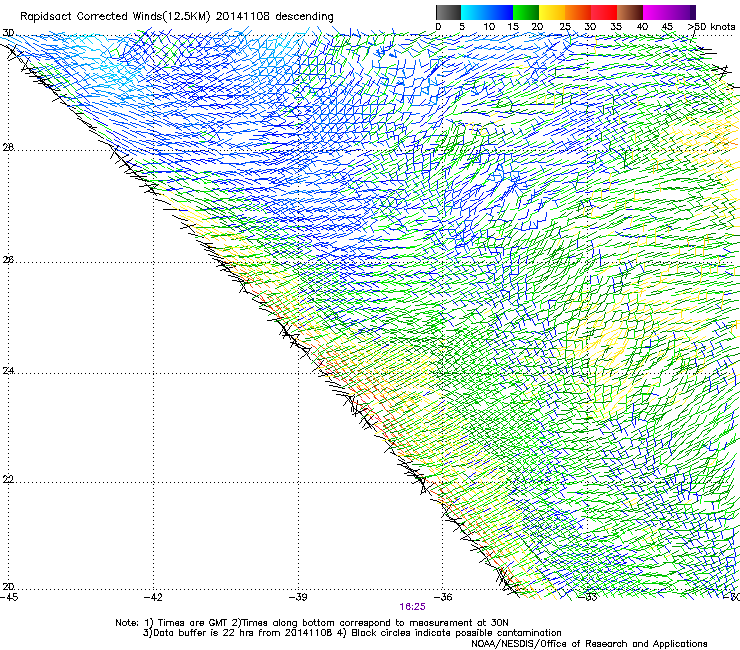Viewport: 740px width, 650px height.
Task: Click the brown 35-40 knots legend swatch
Action: [630, 12]
